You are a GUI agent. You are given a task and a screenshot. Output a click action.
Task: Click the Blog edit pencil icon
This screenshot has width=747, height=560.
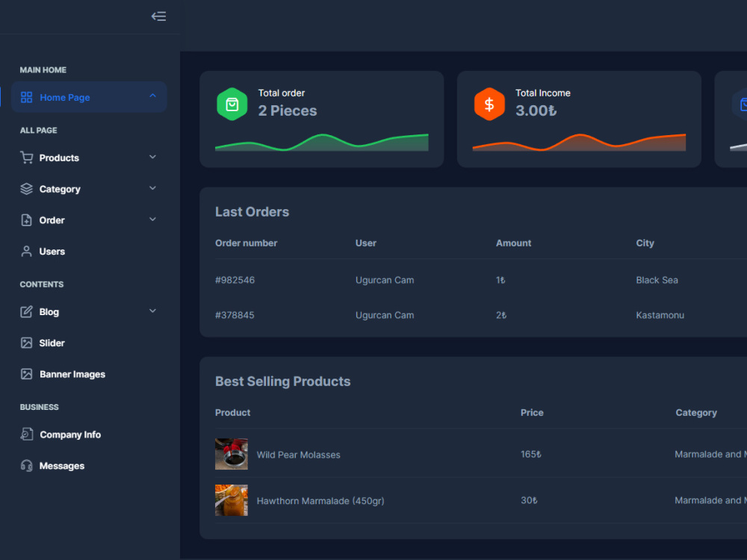coord(27,311)
